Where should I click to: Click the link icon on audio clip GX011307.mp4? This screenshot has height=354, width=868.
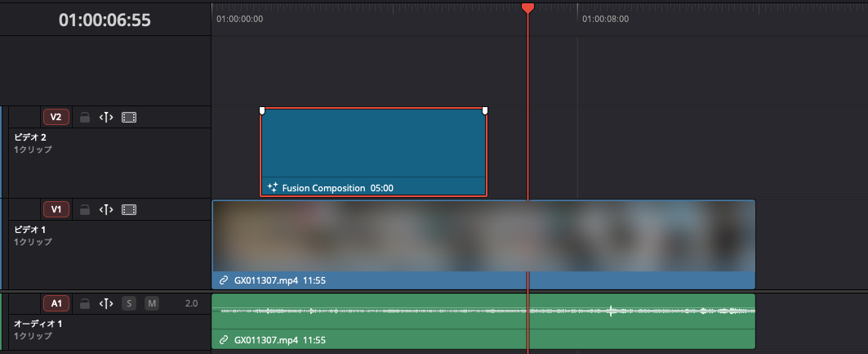pyautogui.click(x=224, y=339)
